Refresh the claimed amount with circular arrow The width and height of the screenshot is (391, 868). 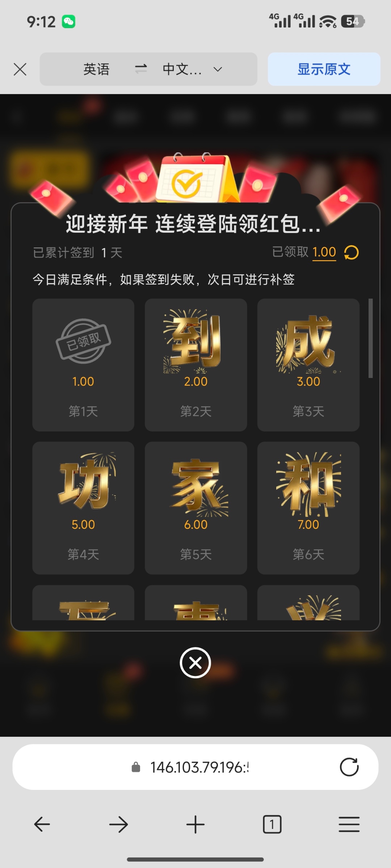pos(351,252)
